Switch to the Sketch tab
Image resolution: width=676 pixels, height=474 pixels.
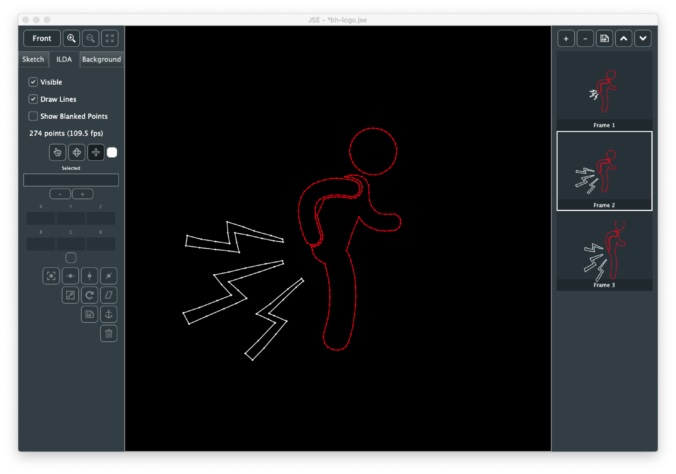33,59
